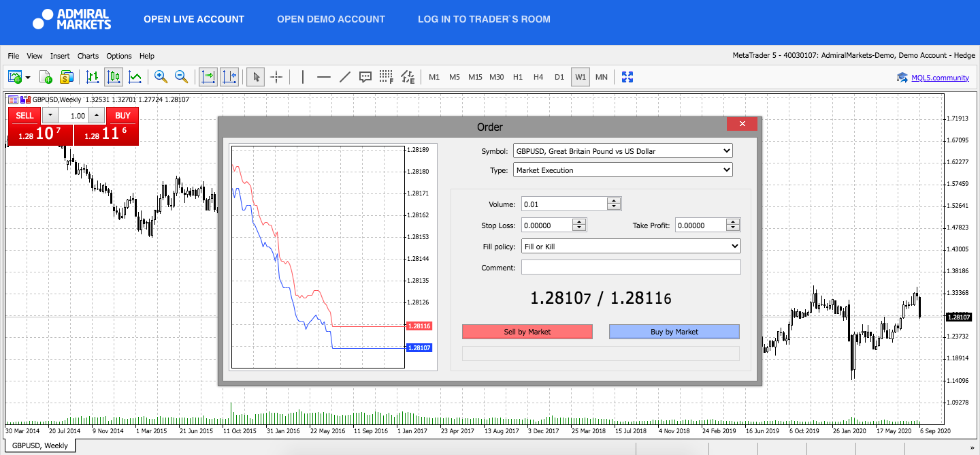
Task: Click LOG IN TO TRADER'S ROOM
Action: coord(484,19)
